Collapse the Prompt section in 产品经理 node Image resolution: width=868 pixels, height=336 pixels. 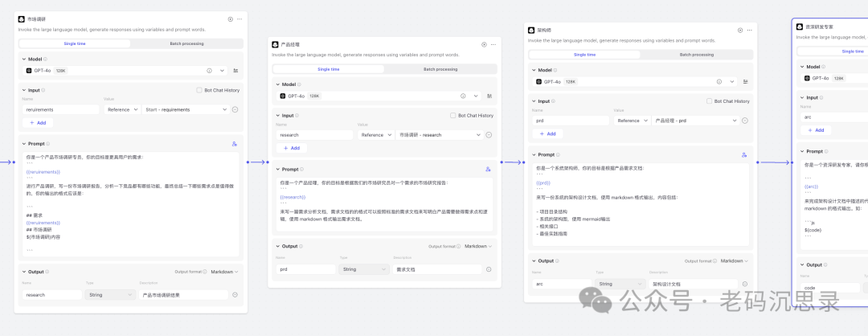click(278, 170)
